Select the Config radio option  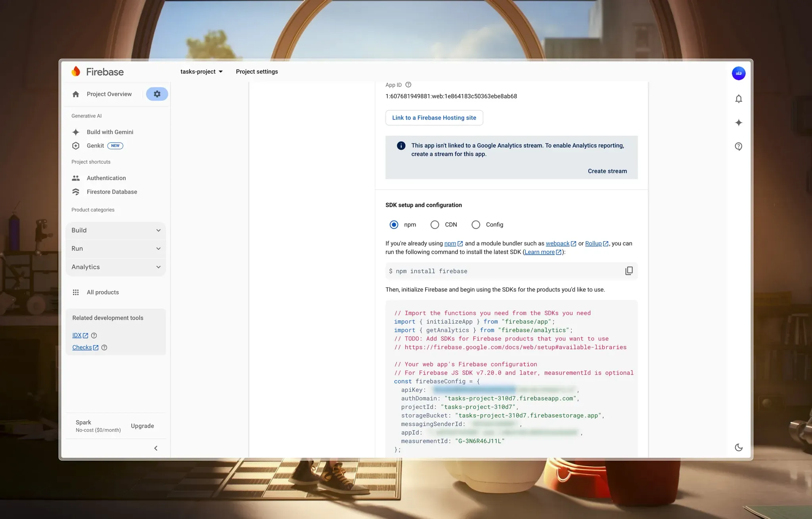pos(476,225)
